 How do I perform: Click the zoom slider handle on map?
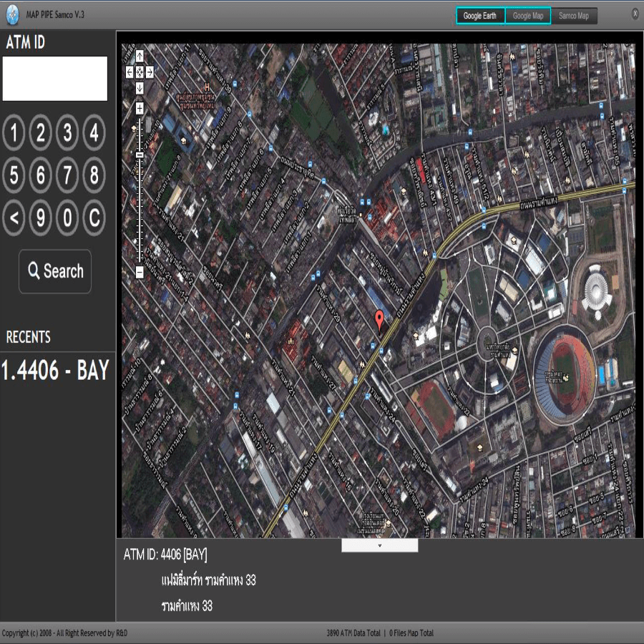tap(140, 155)
